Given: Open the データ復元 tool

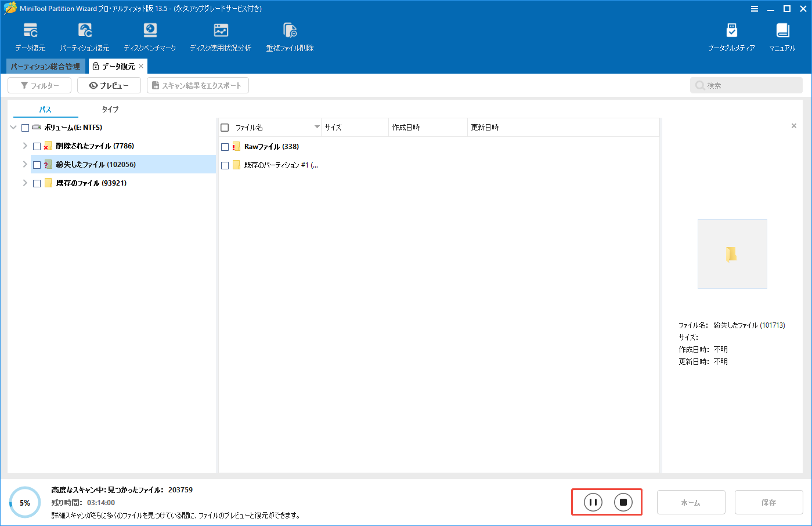Looking at the screenshot, I should (x=31, y=36).
